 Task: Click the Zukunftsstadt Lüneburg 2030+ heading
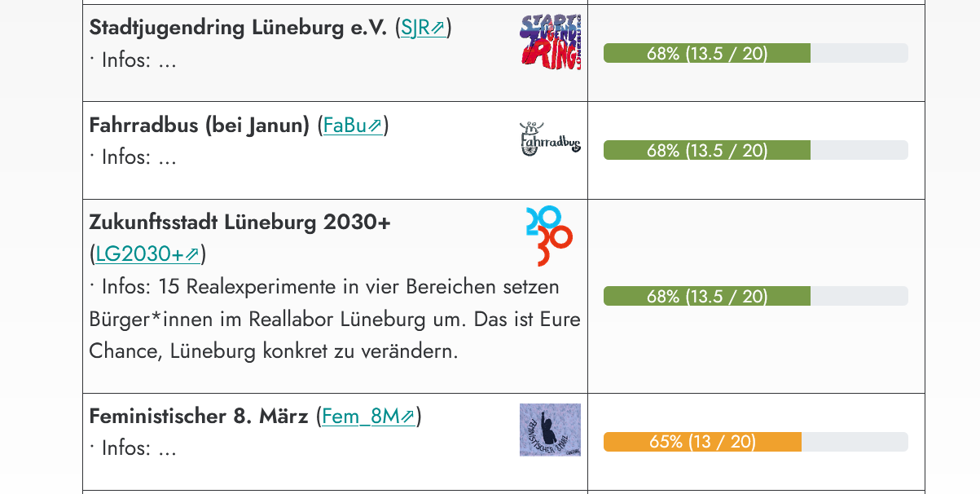240,222
